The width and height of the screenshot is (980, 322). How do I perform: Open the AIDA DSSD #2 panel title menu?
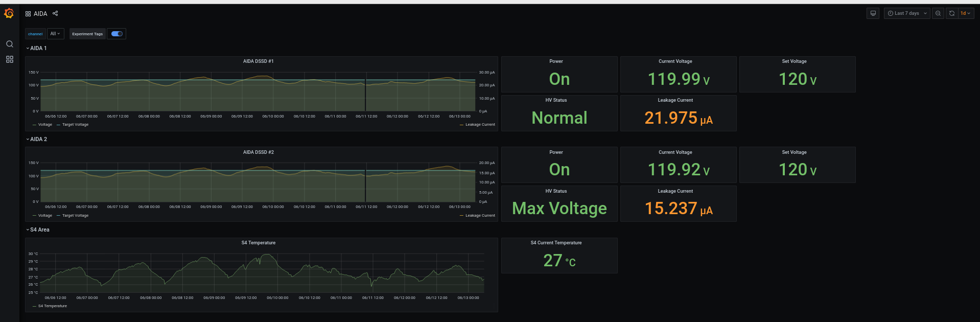coord(258,152)
